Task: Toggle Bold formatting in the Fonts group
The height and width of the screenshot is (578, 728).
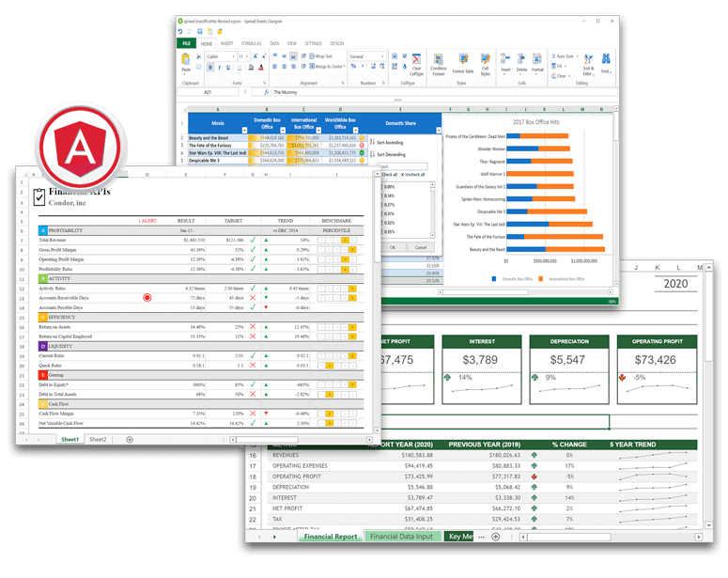Action: 210,68
